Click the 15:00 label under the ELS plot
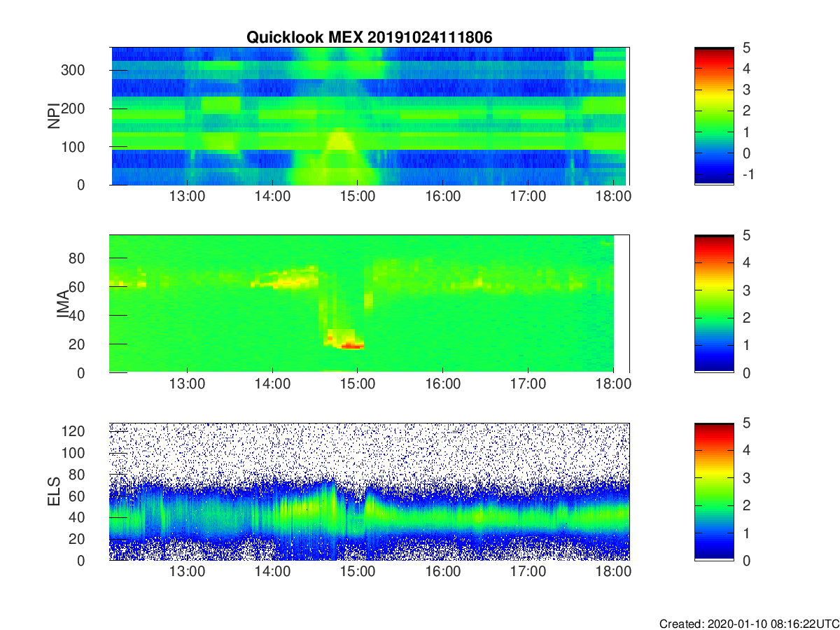840x630 pixels. pos(357,573)
